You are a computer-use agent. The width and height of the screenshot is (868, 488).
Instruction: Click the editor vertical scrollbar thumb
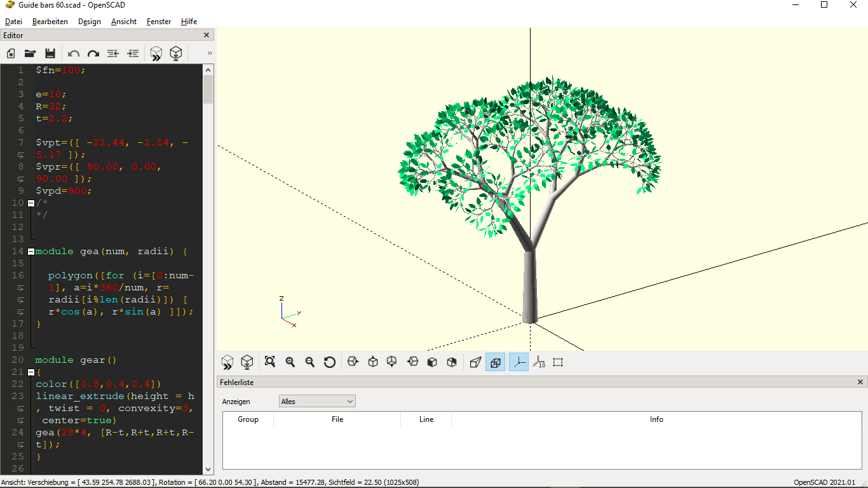click(208, 90)
